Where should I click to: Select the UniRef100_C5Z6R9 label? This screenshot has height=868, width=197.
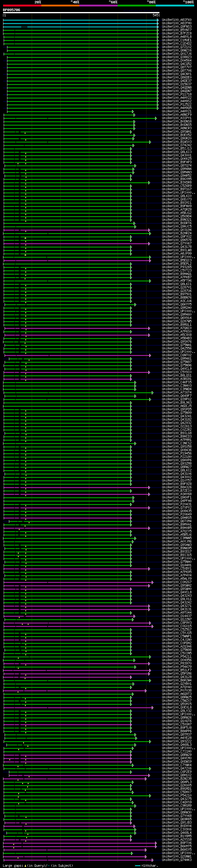(176, 186)
